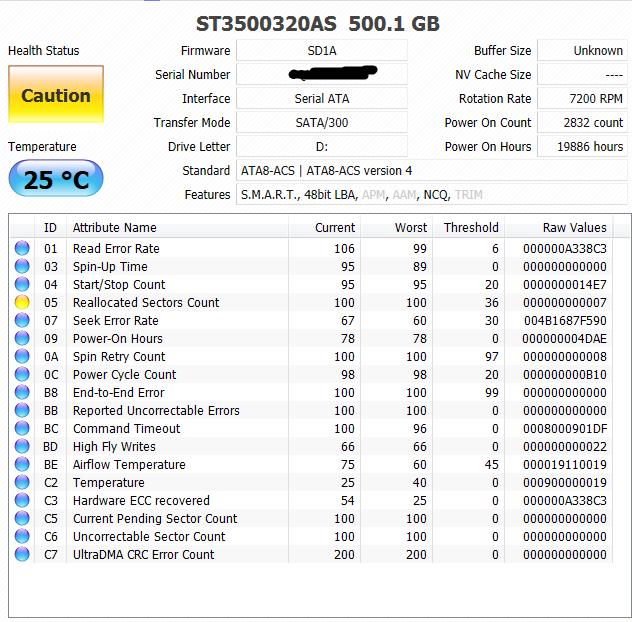
Task: Click status orb for Power Cycle Count
Action: pyautogui.click(x=22, y=374)
